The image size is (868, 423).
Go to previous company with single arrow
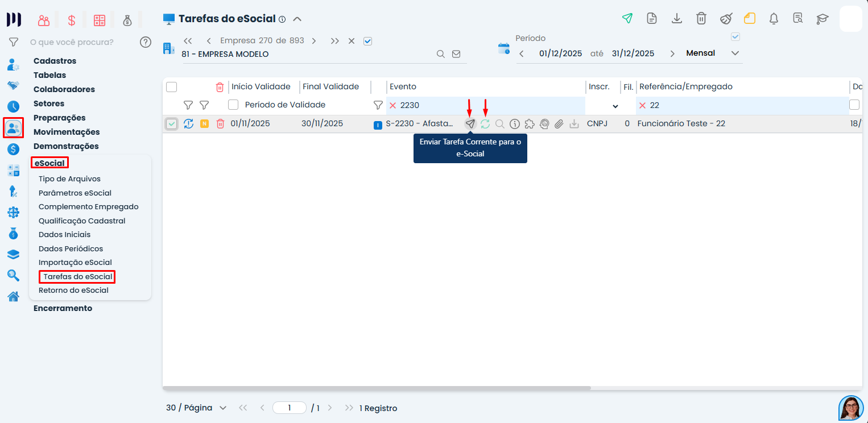(209, 41)
